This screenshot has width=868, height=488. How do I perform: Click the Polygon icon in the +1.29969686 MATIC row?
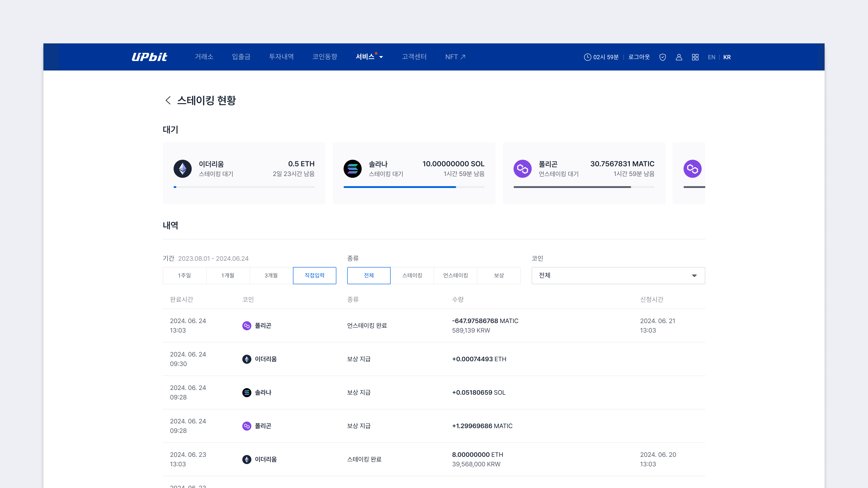pos(247,426)
